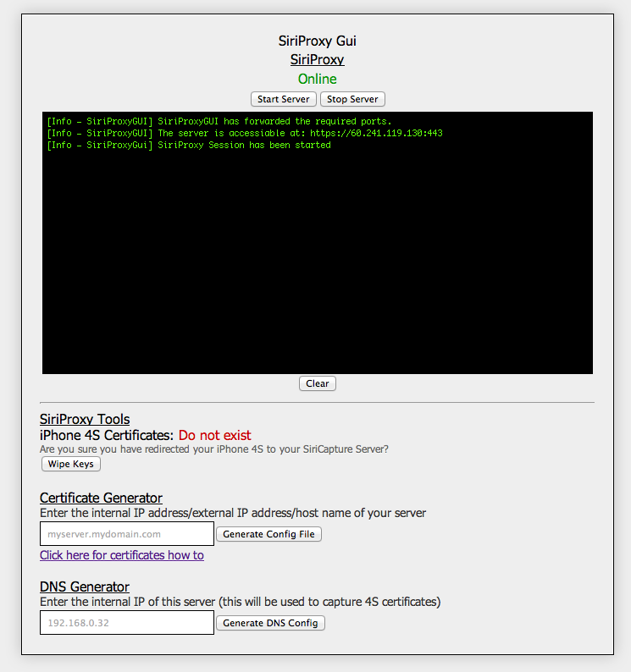Open the certificates how-to link
Screen dimensions: 631x672
click(122, 555)
